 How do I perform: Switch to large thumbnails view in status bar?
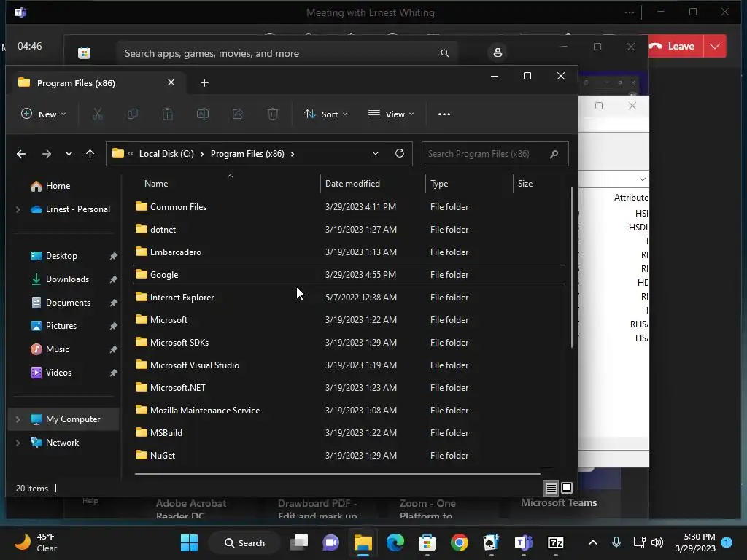(566, 488)
